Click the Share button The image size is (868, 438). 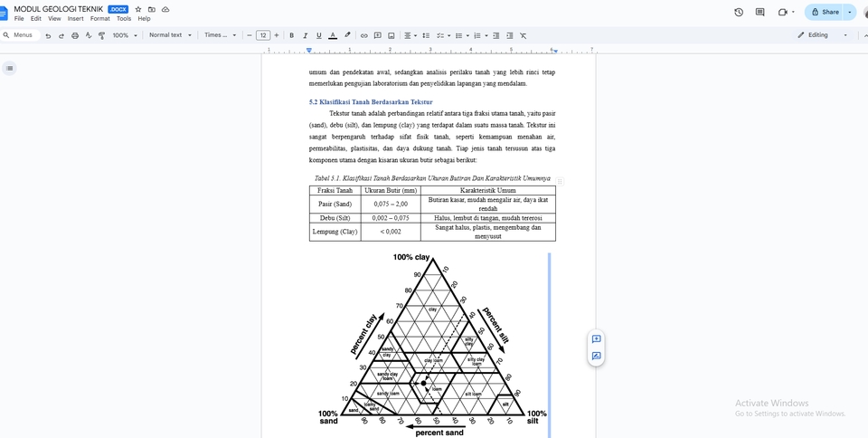point(825,12)
